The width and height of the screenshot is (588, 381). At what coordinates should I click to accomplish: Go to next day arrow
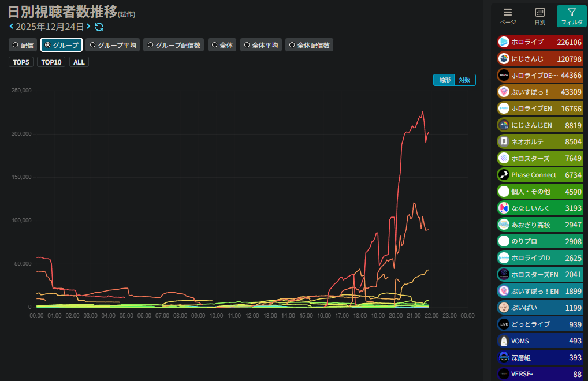tap(88, 26)
